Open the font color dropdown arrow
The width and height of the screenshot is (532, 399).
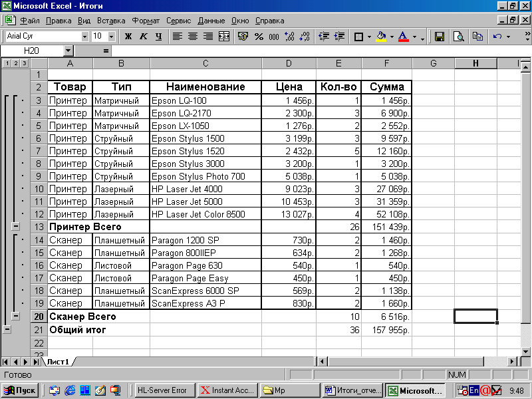[x=414, y=37]
